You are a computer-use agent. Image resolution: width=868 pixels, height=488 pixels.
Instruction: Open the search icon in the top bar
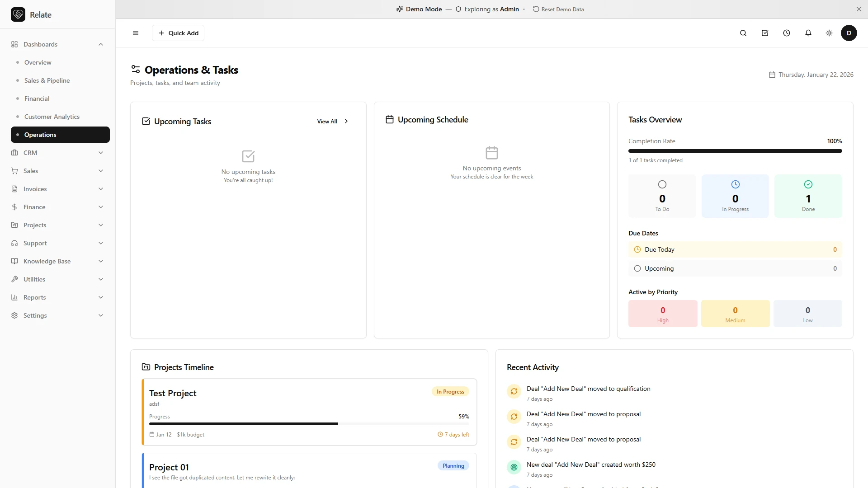click(x=743, y=33)
